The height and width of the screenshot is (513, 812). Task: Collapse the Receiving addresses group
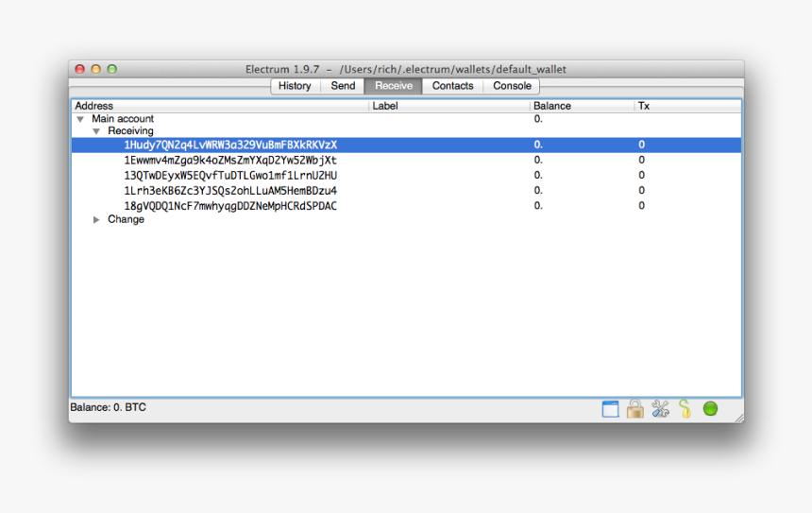click(x=96, y=131)
